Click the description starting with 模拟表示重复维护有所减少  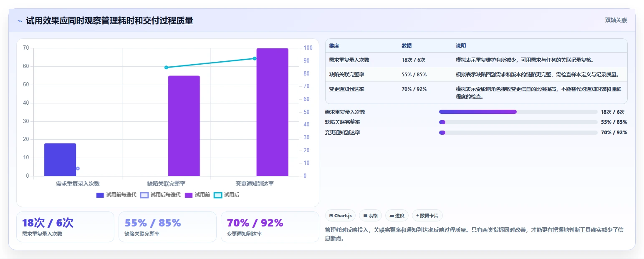point(525,60)
